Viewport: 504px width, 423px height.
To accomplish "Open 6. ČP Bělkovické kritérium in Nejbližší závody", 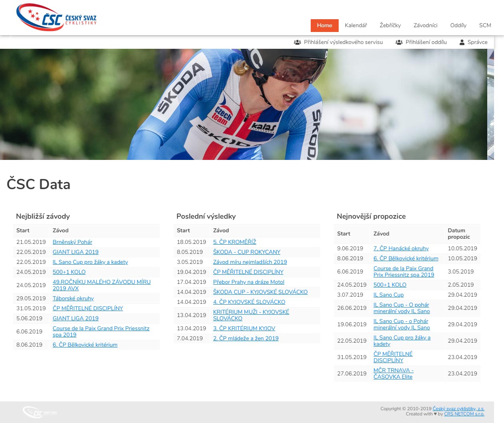I will pyautogui.click(x=85, y=345).
